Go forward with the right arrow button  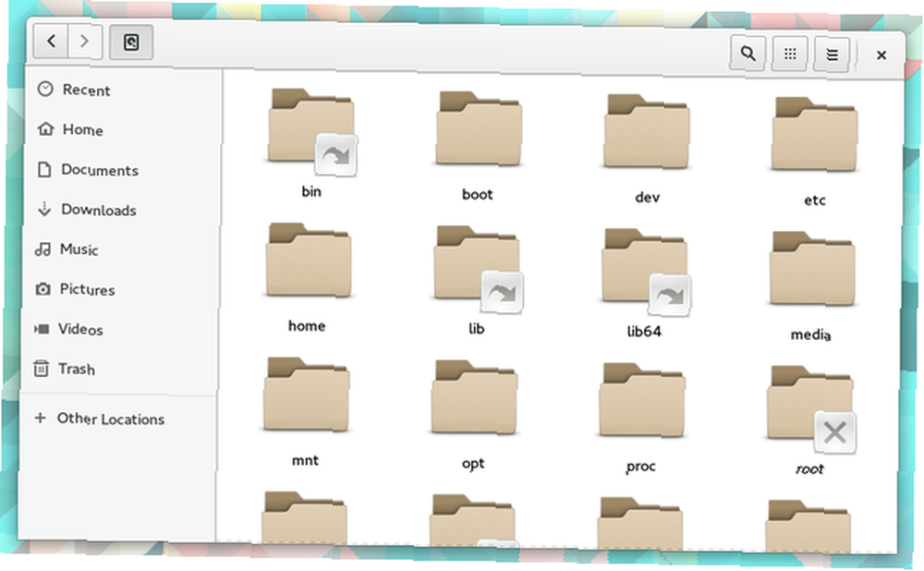click(x=85, y=42)
